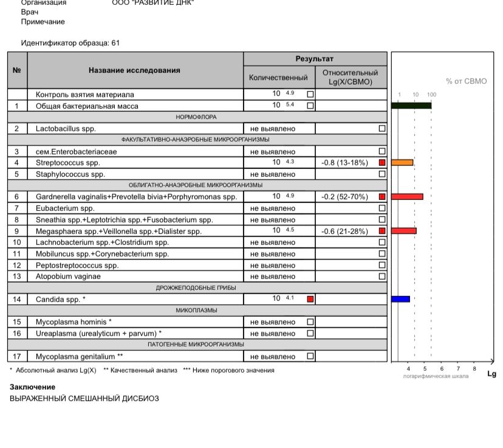The width and height of the screenshot is (503, 448).
Task: Click the 'ВЫРАЖЕННЫЙ СМЕШАННЫЙ ДИСБИОЗ' conclusion text
Action: coord(84,399)
